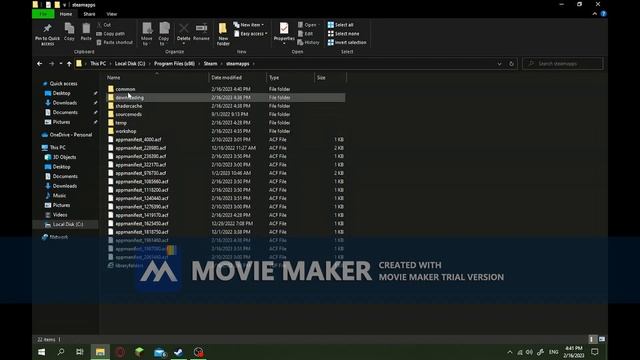Click This PC in address breadcrumb

(x=98, y=64)
